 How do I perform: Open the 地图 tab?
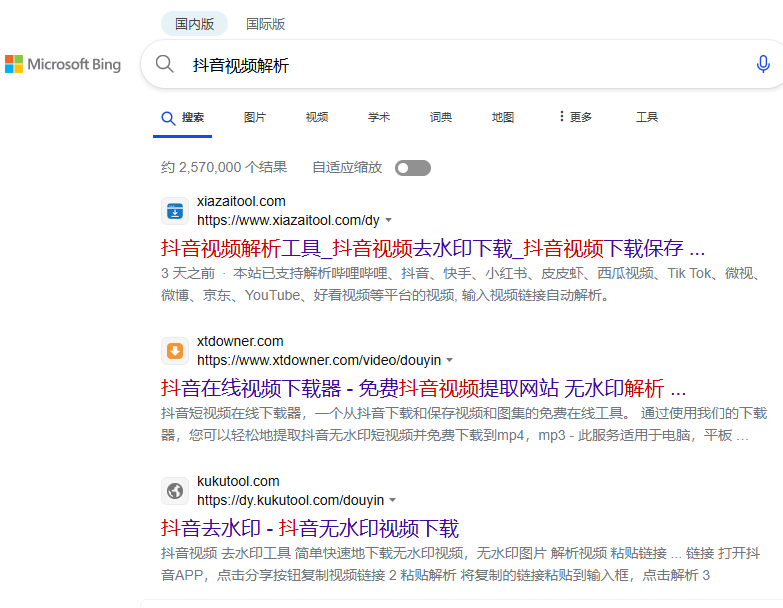point(503,117)
